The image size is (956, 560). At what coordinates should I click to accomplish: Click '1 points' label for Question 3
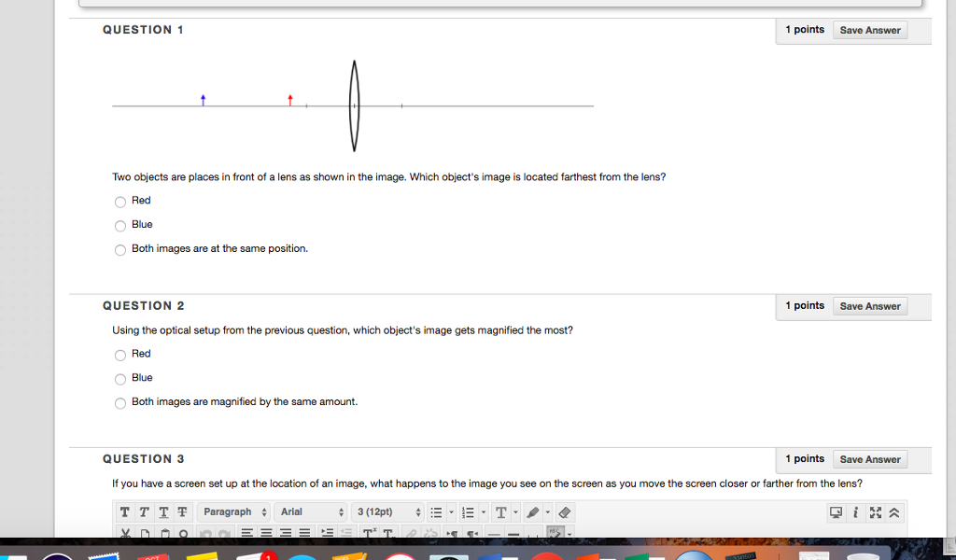(805, 458)
